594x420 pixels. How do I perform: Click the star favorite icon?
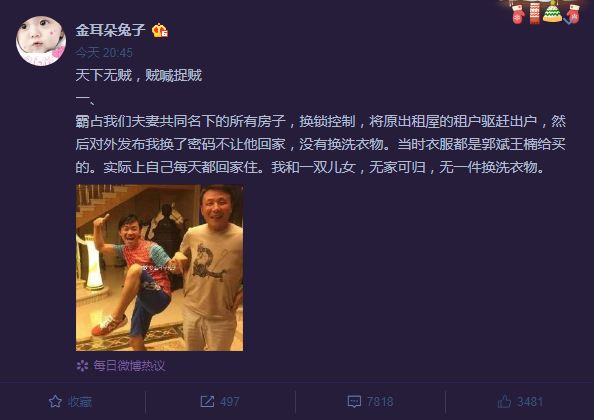(55, 401)
